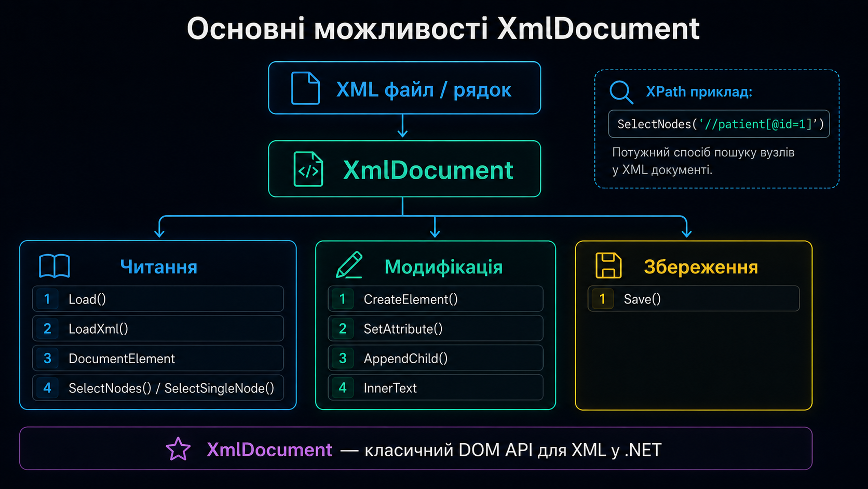Click the purple XmlDocument word in bottom banner

click(x=269, y=450)
